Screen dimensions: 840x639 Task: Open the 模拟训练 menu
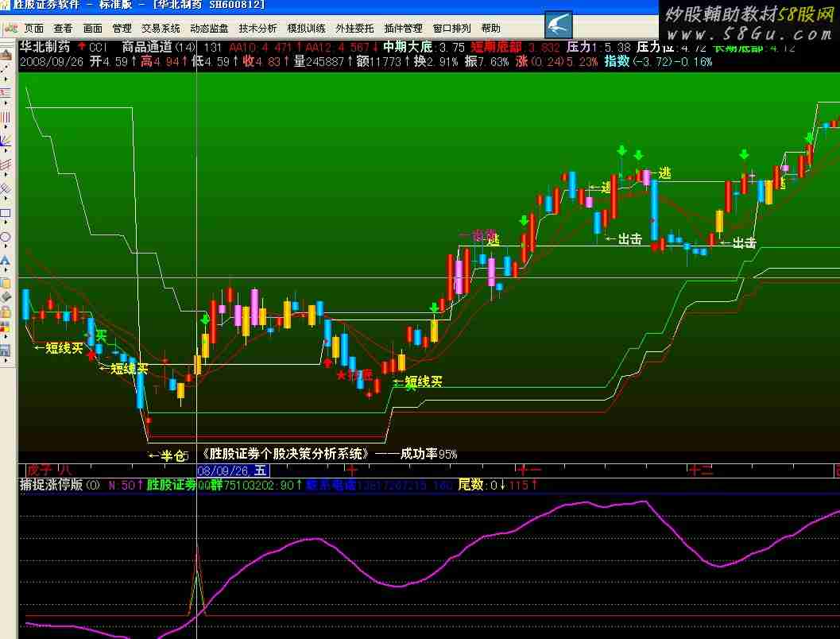tap(306, 29)
